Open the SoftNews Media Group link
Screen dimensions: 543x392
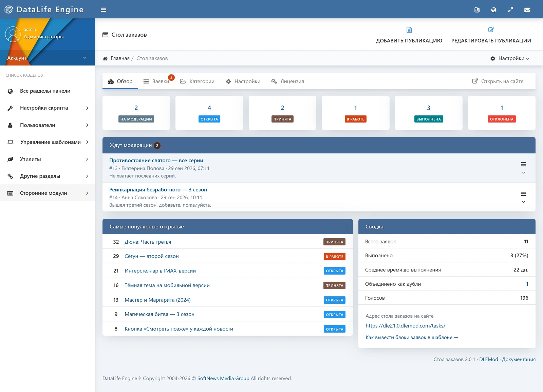tap(223, 378)
